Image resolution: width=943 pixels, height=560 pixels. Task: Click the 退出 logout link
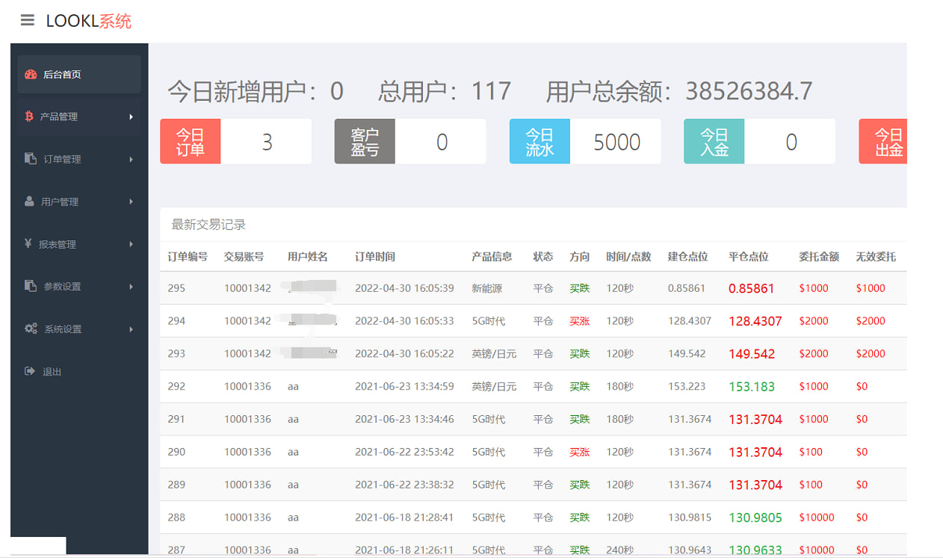[52, 371]
